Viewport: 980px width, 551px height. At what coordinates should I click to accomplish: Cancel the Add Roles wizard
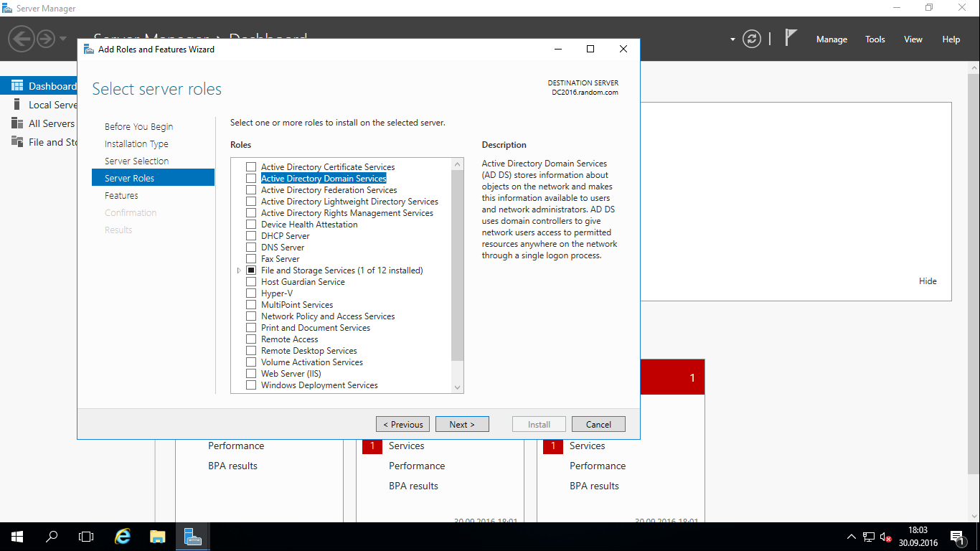pyautogui.click(x=598, y=424)
